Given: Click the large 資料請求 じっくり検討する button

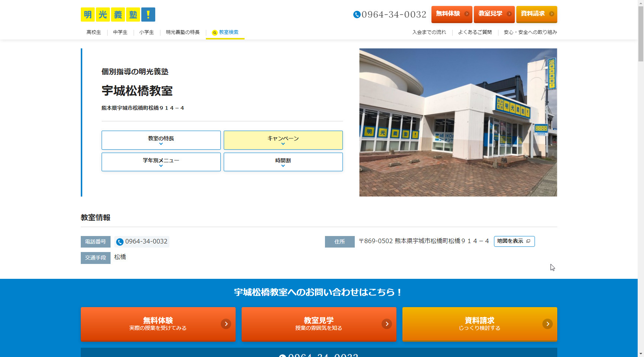Looking at the screenshot, I should pos(480,324).
